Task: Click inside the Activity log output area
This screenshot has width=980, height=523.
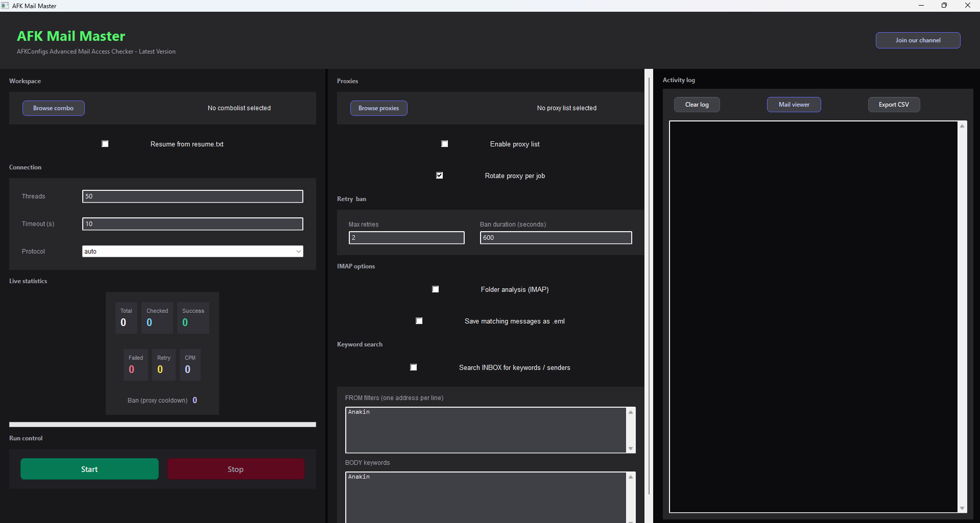Action: click(814, 317)
